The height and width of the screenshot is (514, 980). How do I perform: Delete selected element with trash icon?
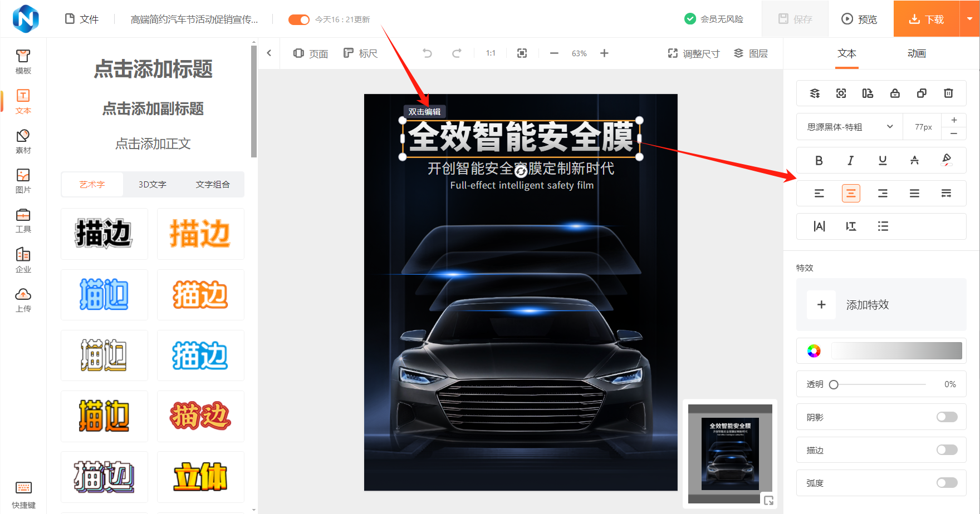(x=948, y=93)
